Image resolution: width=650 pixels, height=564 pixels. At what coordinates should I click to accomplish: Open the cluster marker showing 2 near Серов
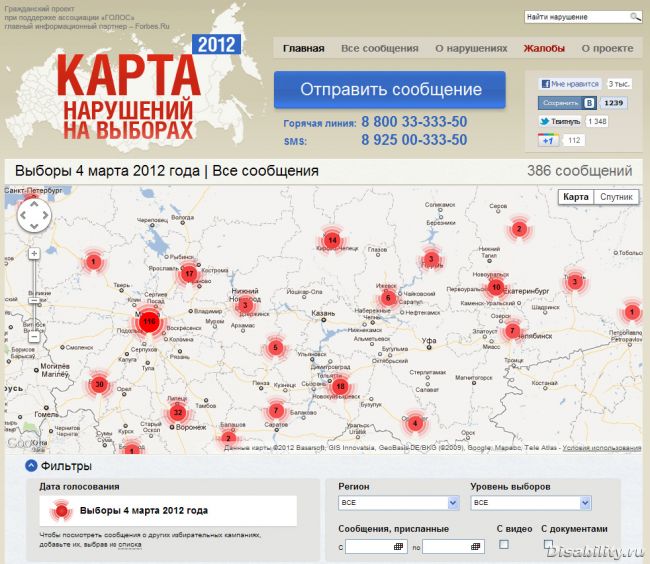pyautogui.click(x=519, y=228)
